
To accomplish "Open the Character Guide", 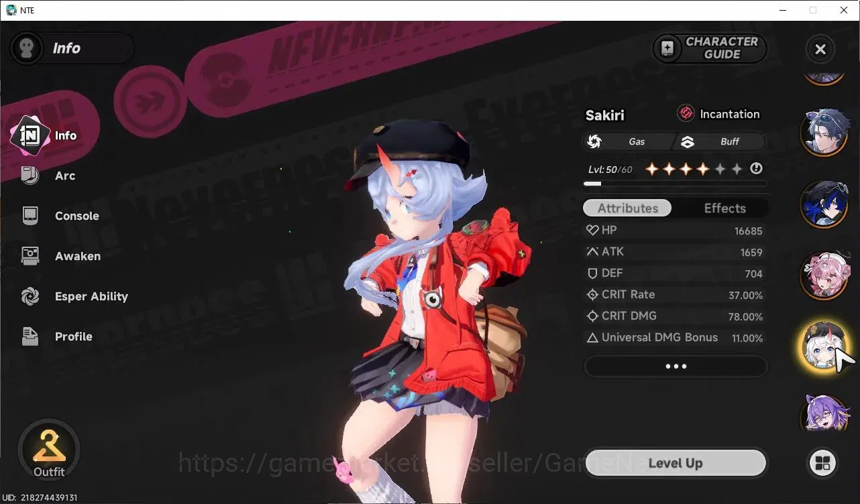I will (710, 48).
